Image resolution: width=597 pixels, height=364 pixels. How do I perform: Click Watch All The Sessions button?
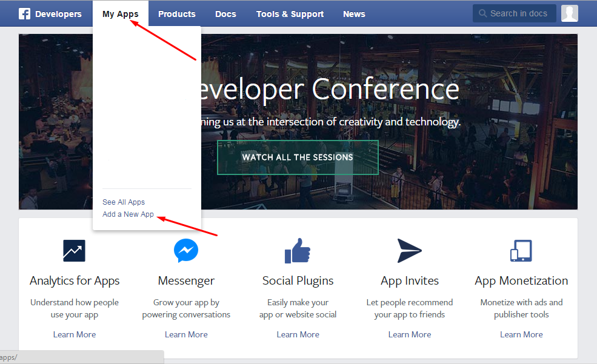point(298,157)
